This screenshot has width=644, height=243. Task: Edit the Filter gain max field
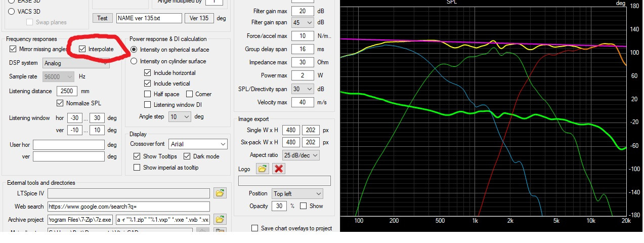tap(303, 11)
